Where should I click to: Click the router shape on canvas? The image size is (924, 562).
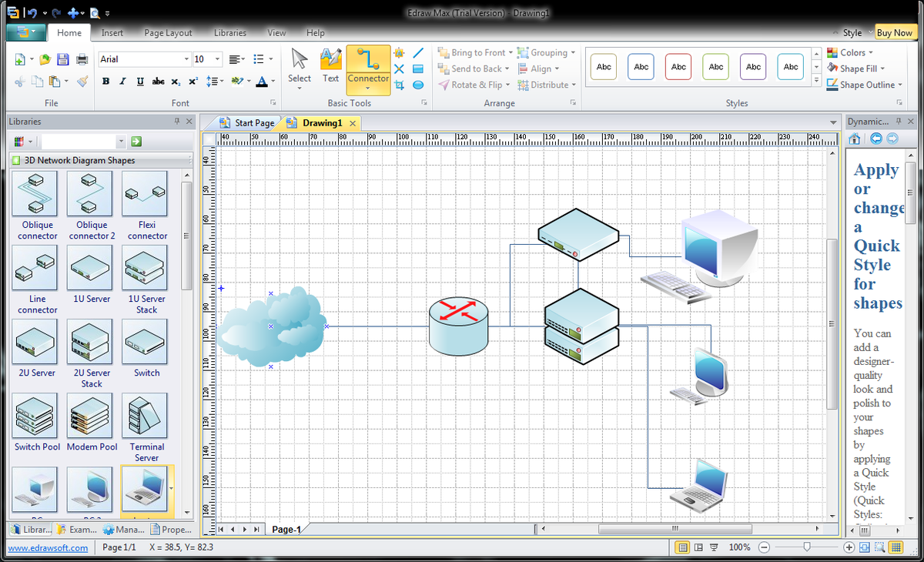tap(458, 326)
